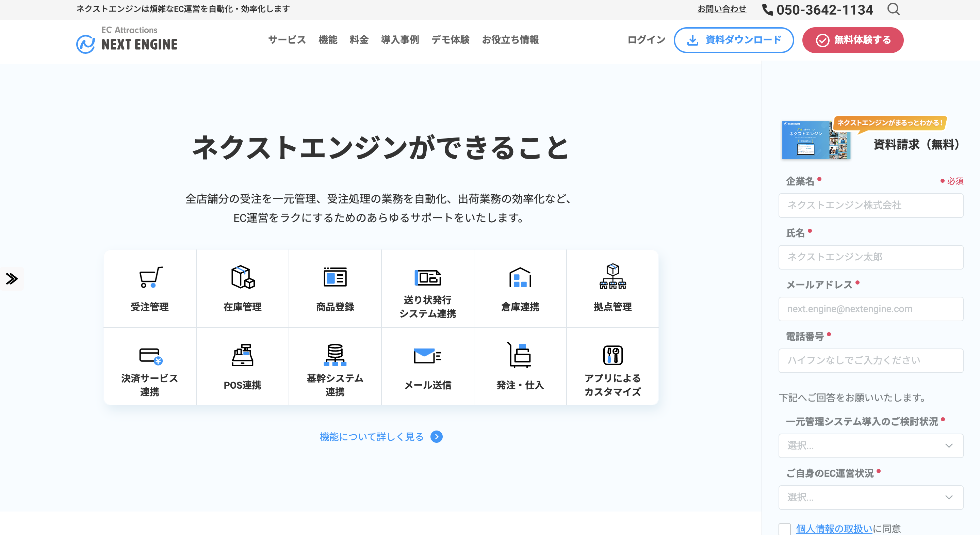Open the サービス navigation menu item
The height and width of the screenshot is (535, 980).
tap(287, 39)
